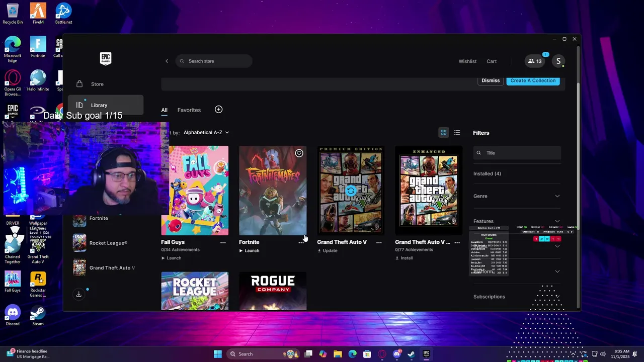This screenshot has width=644, height=362.
Task: Open the Fall Guys game cover
Action: pos(195,191)
